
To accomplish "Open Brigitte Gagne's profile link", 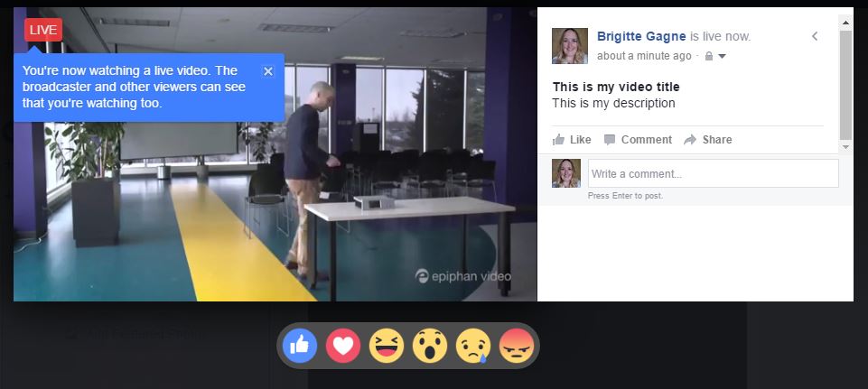I will [x=641, y=36].
